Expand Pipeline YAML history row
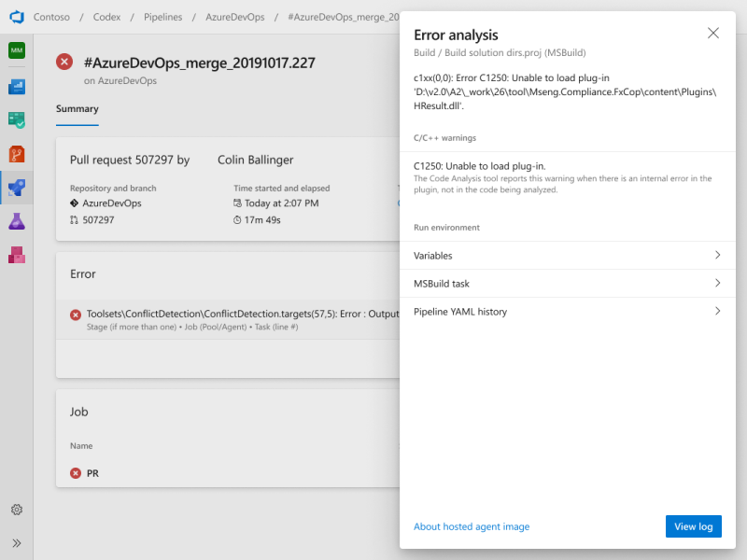747x560 pixels. pyautogui.click(x=567, y=312)
